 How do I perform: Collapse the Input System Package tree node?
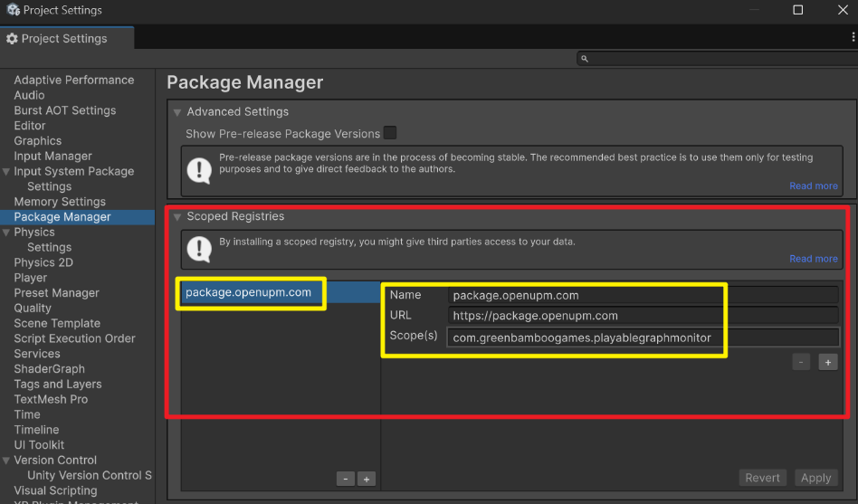[6, 171]
